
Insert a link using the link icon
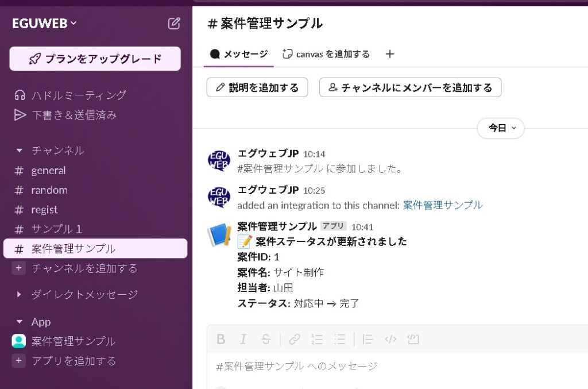tap(295, 339)
